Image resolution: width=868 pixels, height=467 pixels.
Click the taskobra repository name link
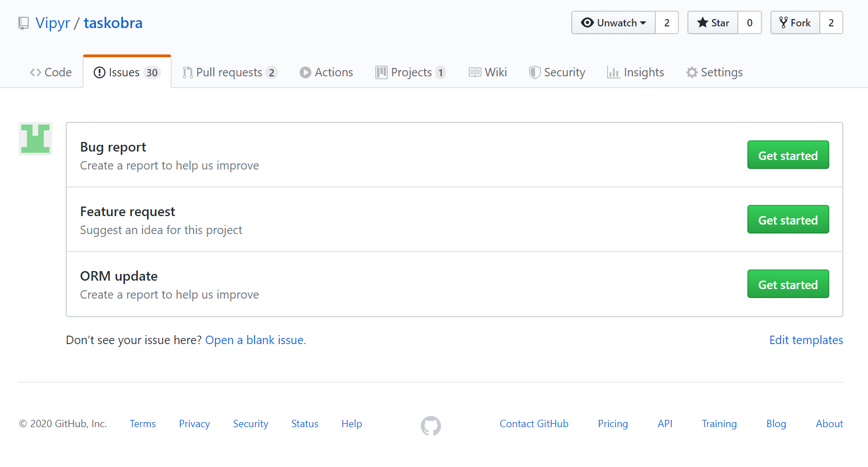coord(113,23)
